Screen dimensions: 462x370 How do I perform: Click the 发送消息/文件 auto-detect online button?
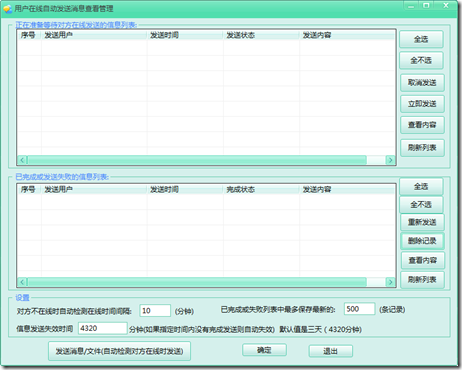coord(119,351)
